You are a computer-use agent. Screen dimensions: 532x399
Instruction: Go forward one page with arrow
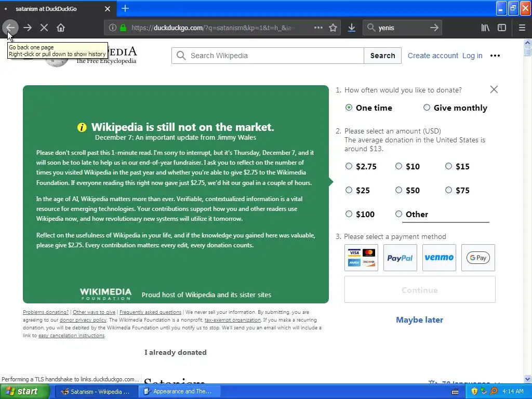28,28
